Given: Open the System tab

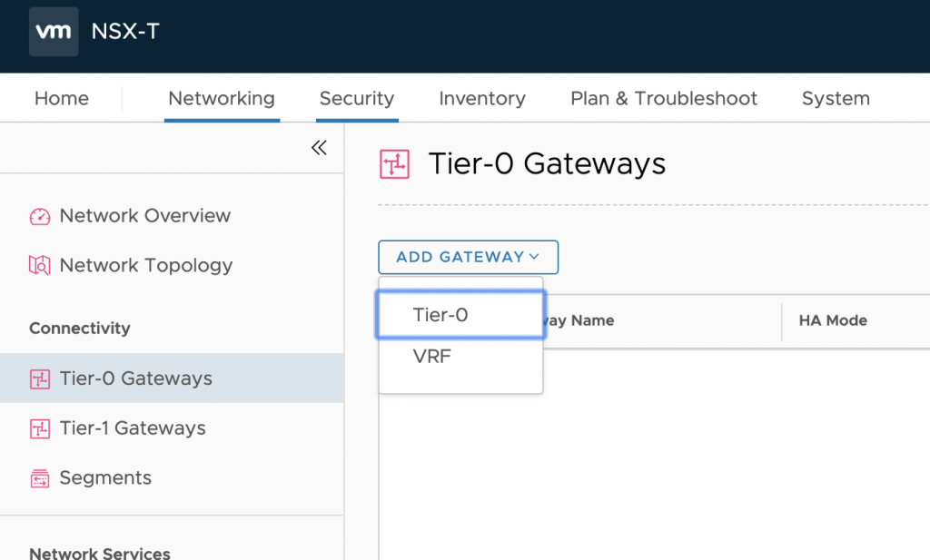Looking at the screenshot, I should point(836,98).
